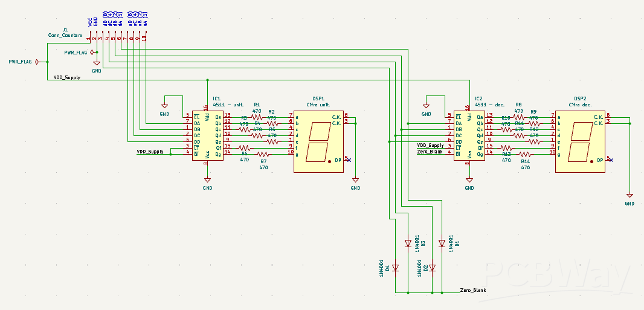This screenshot has height=310, width=644.
Task: Select no-connect X on DSP1 DP pin
Action: tap(349, 160)
